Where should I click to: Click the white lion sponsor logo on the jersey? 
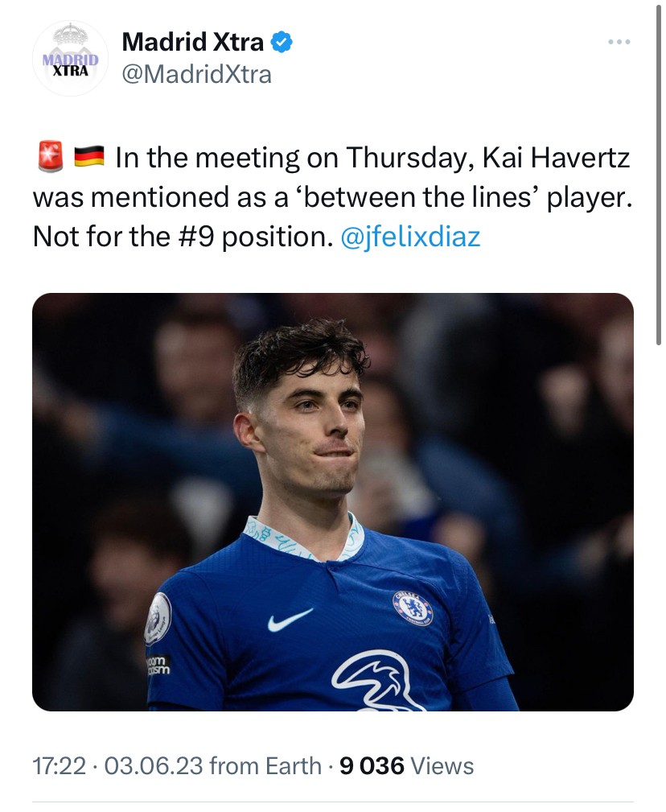click(378, 680)
